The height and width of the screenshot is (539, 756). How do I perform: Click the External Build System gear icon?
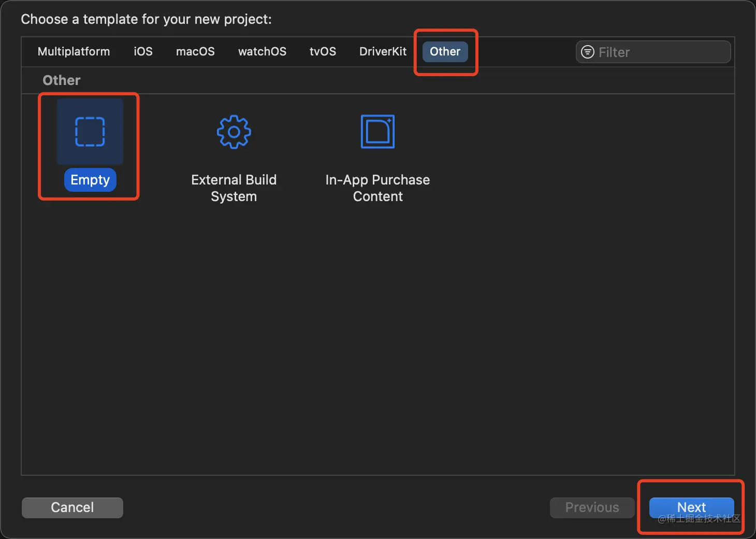234,132
